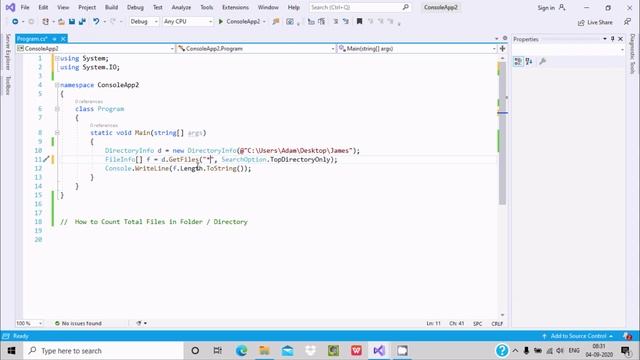Click the Sign in link
Viewport: 640px width, 360px height.
(x=546, y=8)
